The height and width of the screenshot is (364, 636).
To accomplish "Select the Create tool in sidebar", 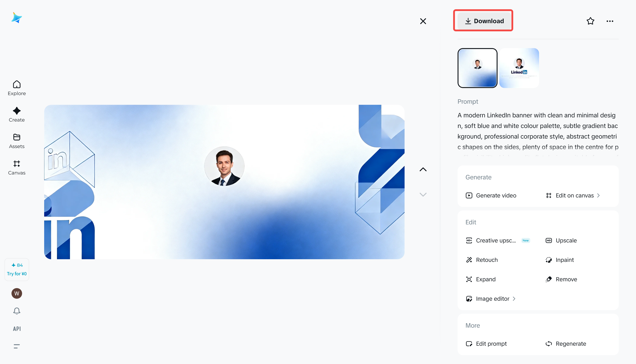I will 17,114.
